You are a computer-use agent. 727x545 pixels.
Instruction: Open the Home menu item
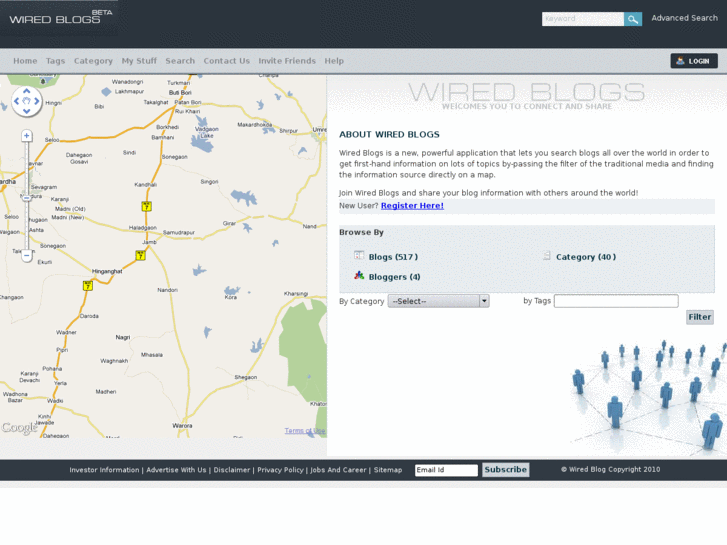[25, 61]
